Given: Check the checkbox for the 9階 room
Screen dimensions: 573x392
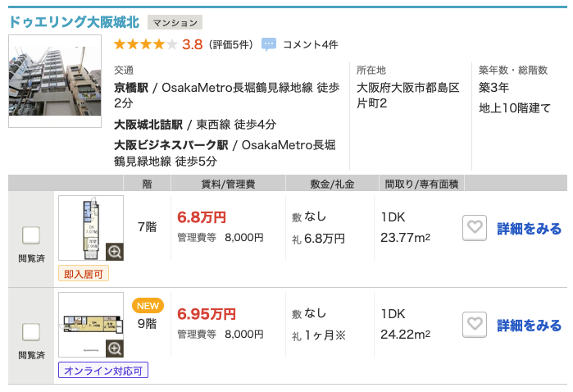Looking at the screenshot, I should coord(30,331).
